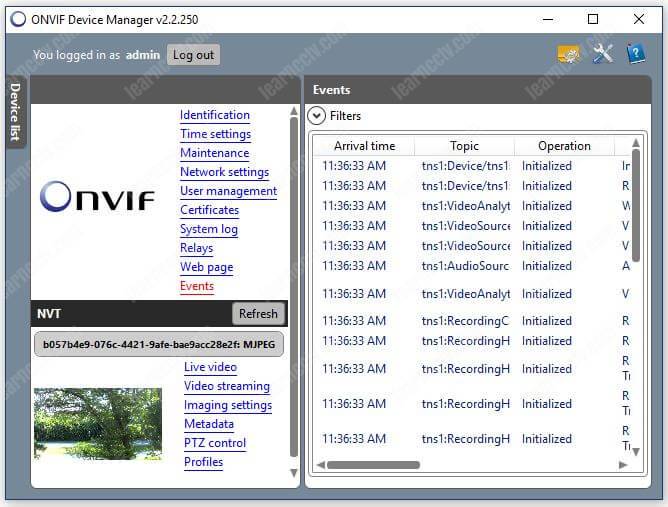Screen dimensions: 668x507
Task: Expand the Filters section chevron
Action: (316, 116)
